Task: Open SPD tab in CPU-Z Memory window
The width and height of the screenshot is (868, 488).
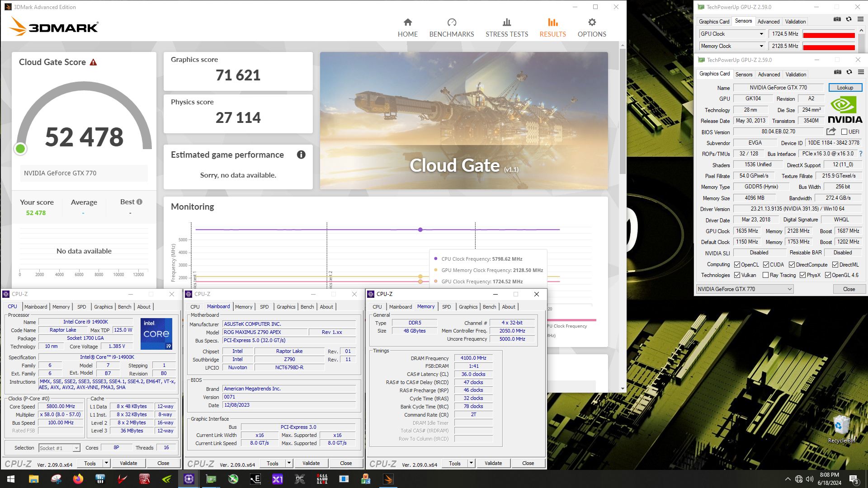Action: tap(446, 307)
